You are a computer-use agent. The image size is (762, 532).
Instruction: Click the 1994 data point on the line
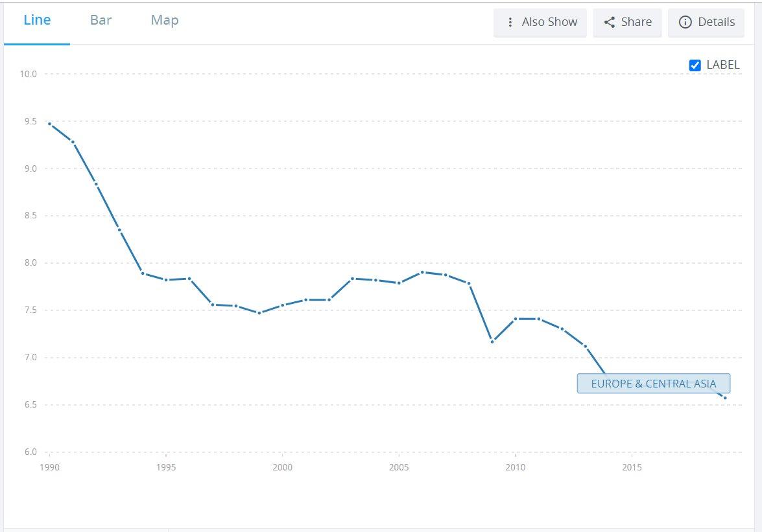click(143, 273)
